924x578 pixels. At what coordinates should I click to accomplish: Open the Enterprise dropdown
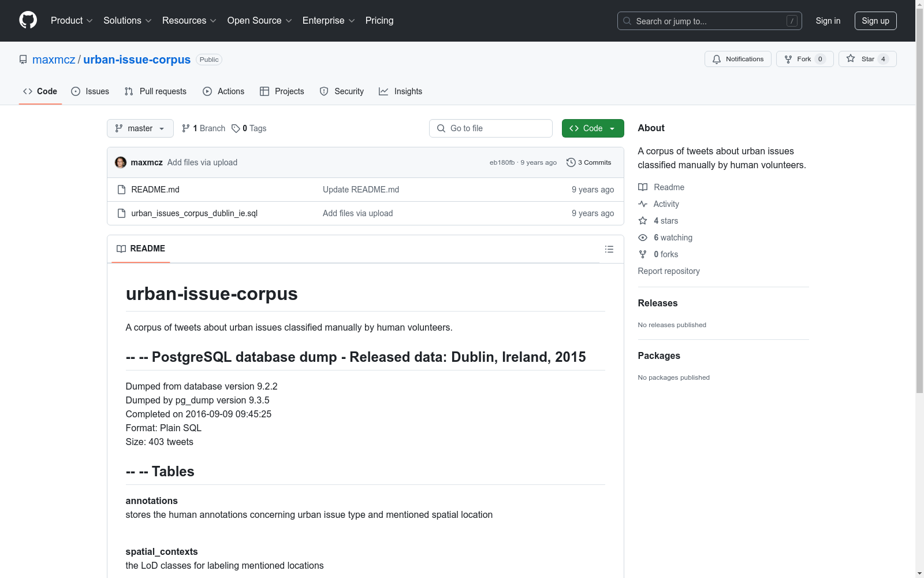tap(329, 21)
